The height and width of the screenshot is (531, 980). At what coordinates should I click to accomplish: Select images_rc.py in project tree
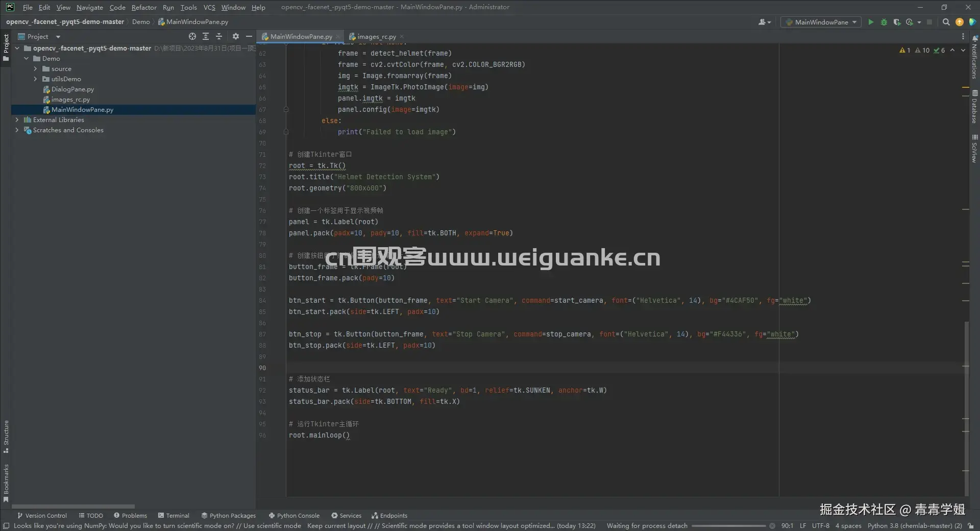click(x=70, y=99)
